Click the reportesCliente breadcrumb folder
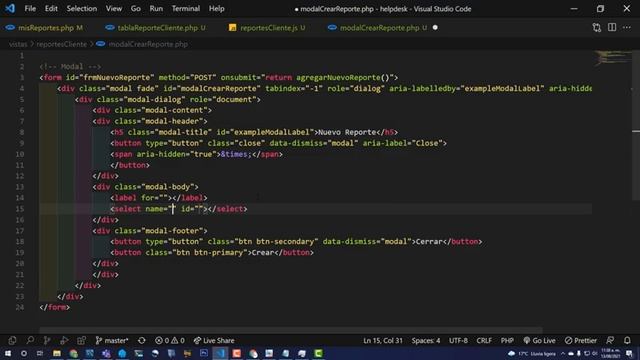Viewport: 640px width, 360px height. (62, 44)
